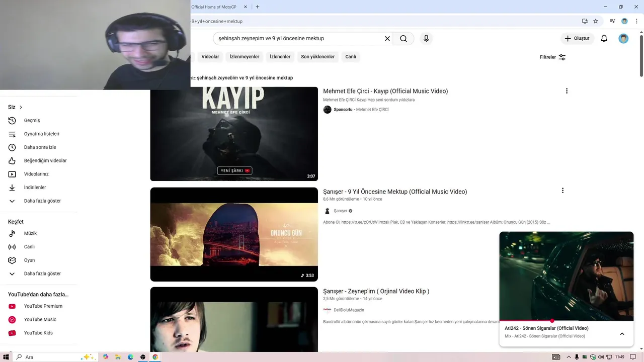644x362 pixels.
Task: Expand the miniplayer queue chevron
Action: click(622, 334)
